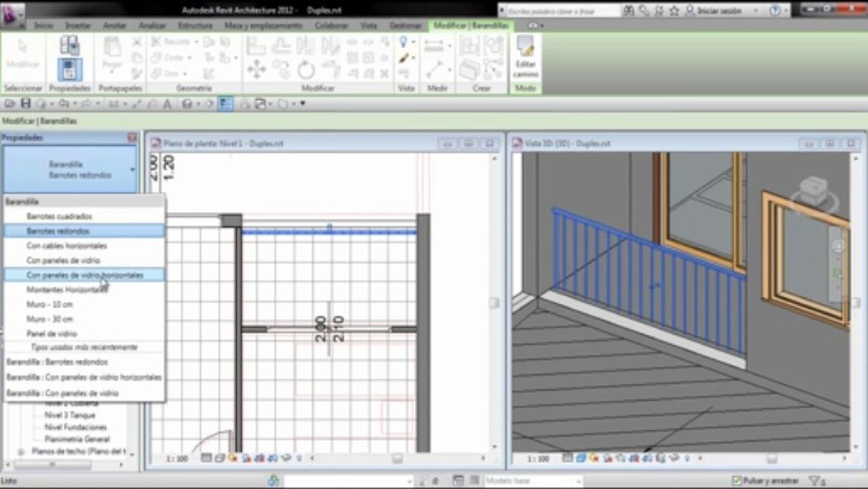868x489 pixels.
Task: Choose Con paneles de vidrio horizontales type
Action: click(x=84, y=275)
